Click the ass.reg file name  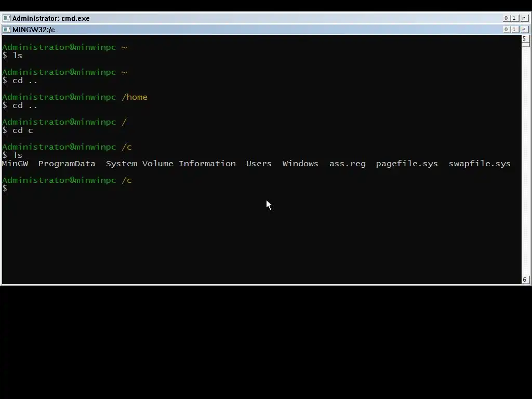point(348,164)
